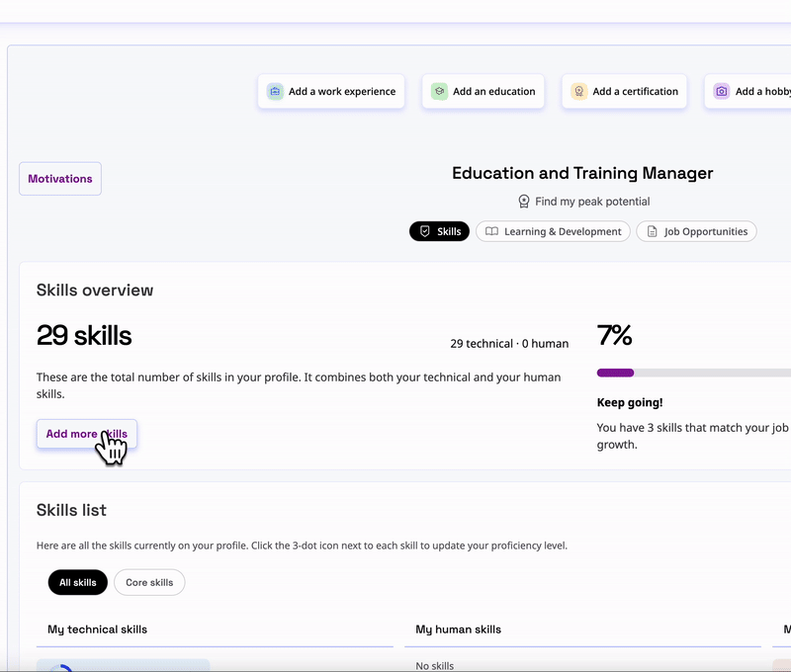The height and width of the screenshot is (672, 791).
Task: Switch to Learning & Development tab
Action: point(553,231)
